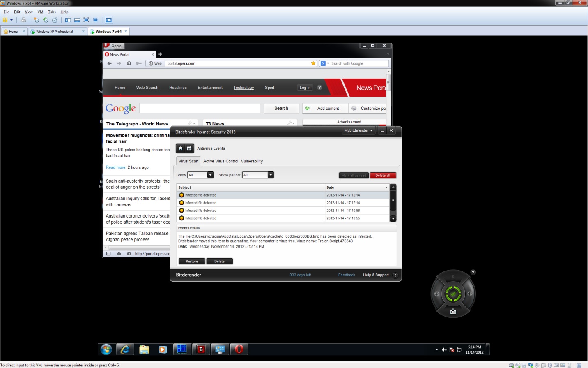
Task: Open the MyBitdefender dropdown
Action: (x=358, y=130)
